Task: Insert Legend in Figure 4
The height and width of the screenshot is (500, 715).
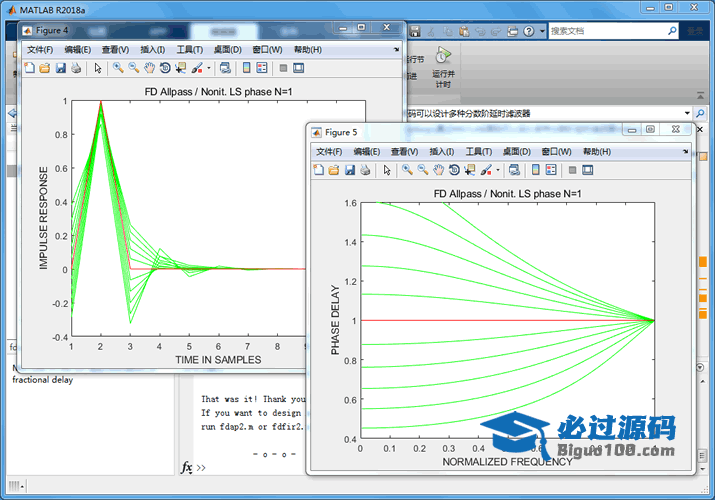Action: click(262, 68)
